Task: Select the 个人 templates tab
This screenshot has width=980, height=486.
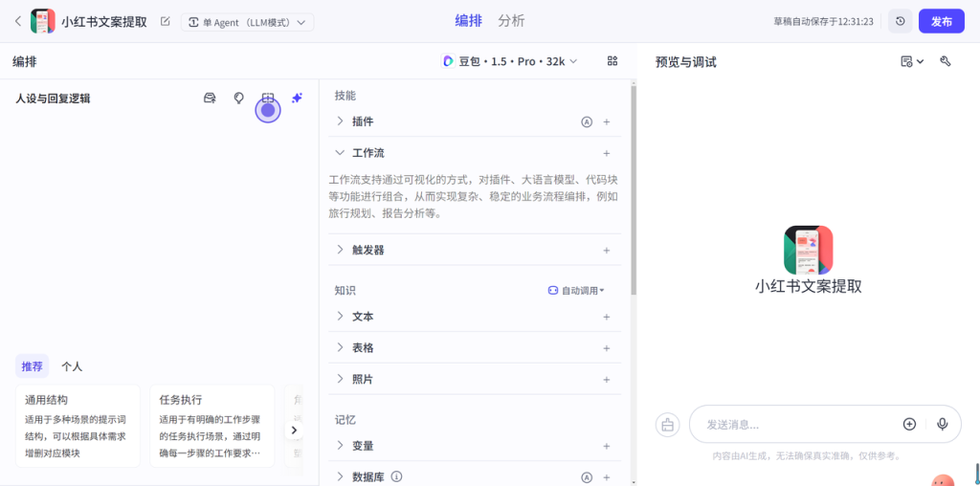Action: tap(71, 366)
